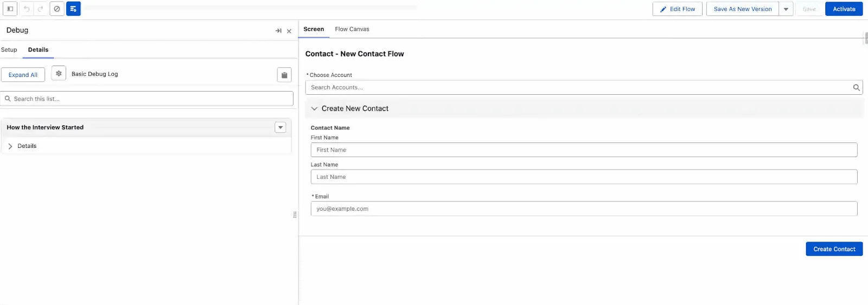The image size is (868, 305).
Task: Toggle the left toolbox panel icon
Action: point(10,9)
